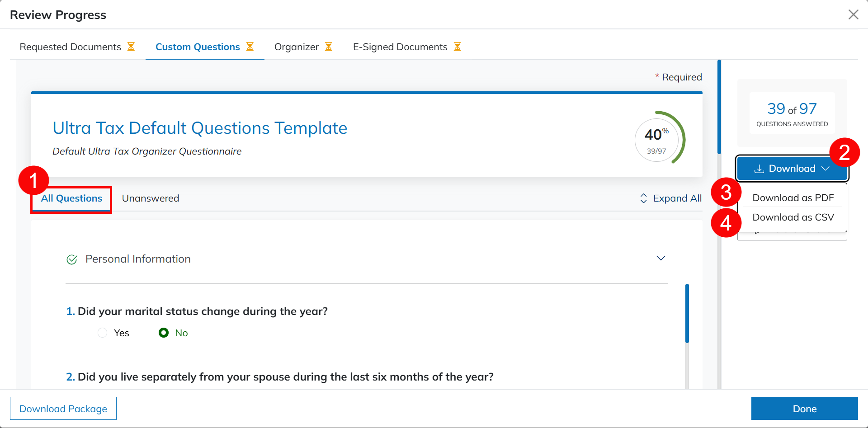The height and width of the screenshot is (428, 868).
Task: Select Yes for marital status change
Action: 103,333
